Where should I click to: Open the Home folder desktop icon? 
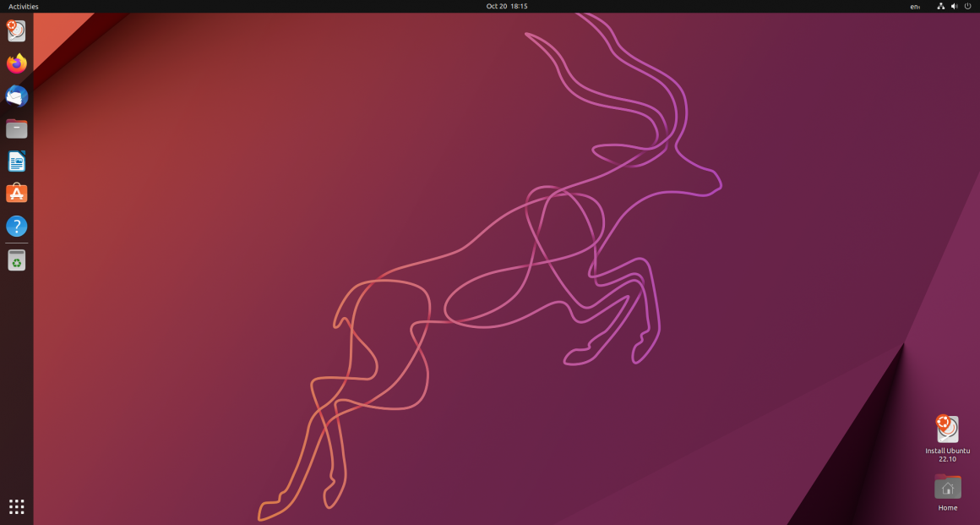pos(947,487)
